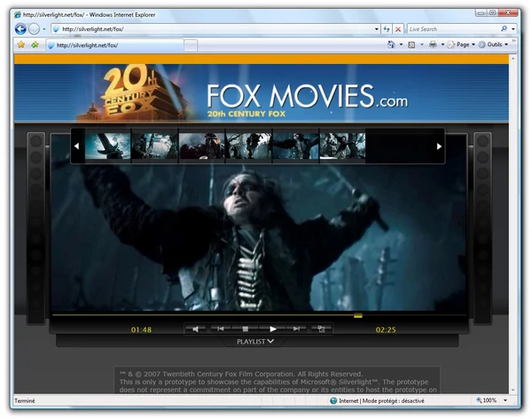Click the yellow seek bar handle
The image size is (532, 419).
pos(358,316)
